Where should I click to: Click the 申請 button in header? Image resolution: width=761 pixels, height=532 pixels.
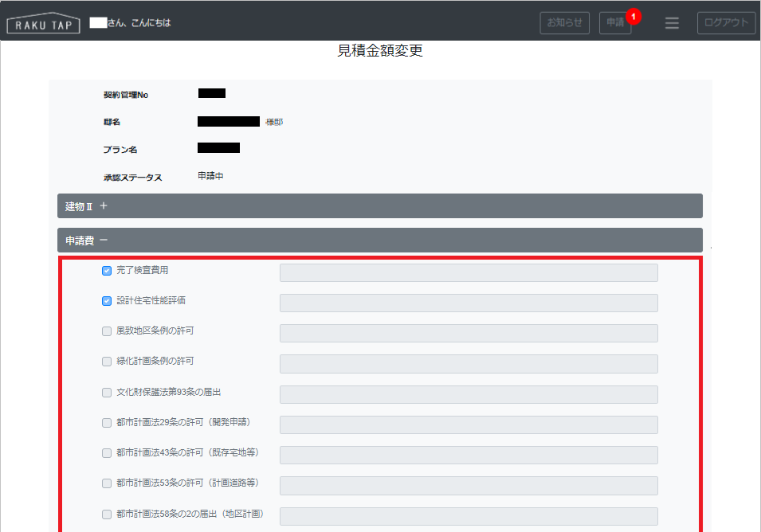614,23
